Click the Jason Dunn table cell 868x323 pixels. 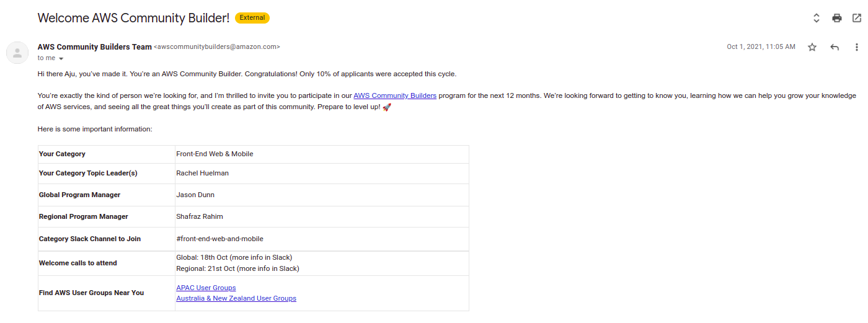[195, 195]
